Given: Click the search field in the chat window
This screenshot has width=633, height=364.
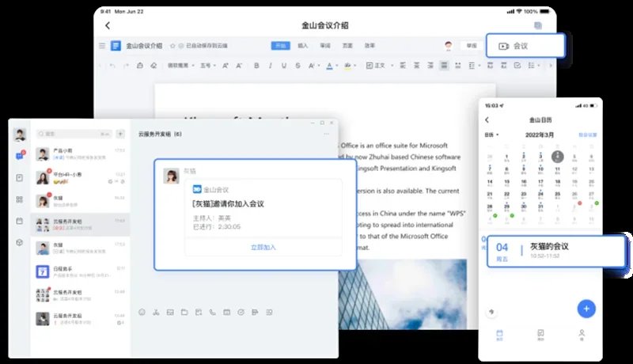Looking at the screenshot, I should [74, 134].
